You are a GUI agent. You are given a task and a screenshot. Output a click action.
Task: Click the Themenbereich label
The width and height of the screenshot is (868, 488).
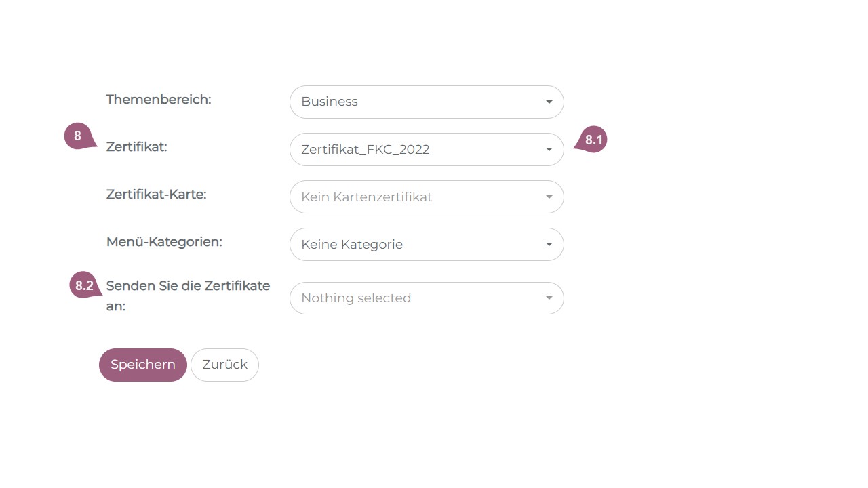pyautogui.click(x=159, y=100)
